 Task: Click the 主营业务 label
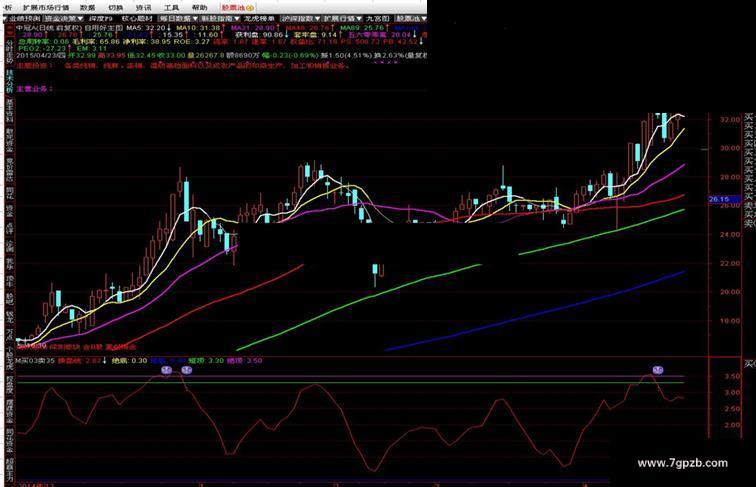34,89
